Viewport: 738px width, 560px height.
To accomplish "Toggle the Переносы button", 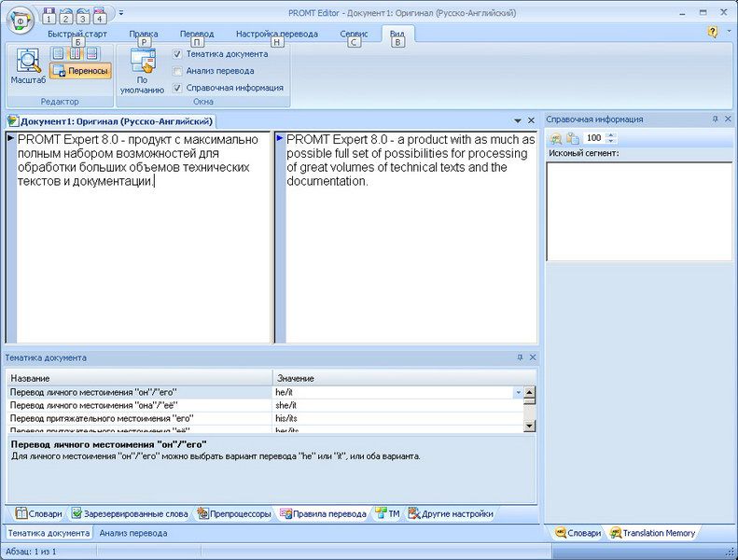I will point(80,70).
